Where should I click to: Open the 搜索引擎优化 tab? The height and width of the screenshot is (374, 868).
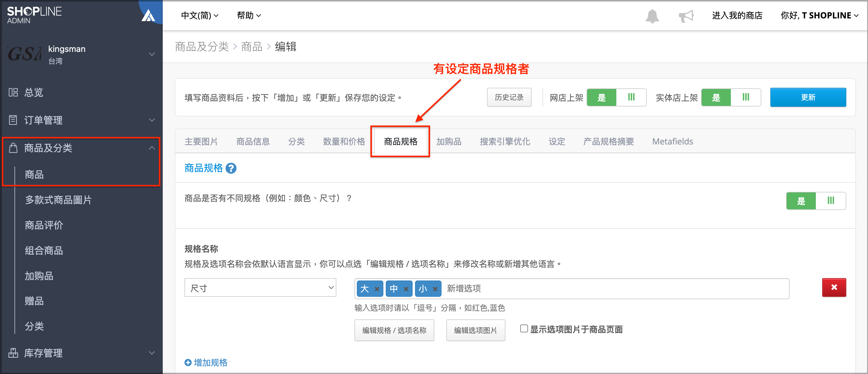coord(505,141)
